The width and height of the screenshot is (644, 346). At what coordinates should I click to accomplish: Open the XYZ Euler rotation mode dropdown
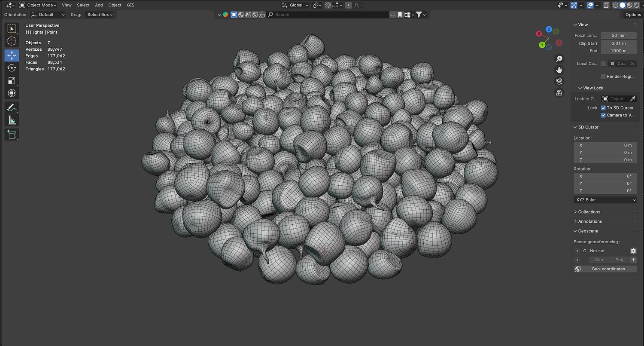(605, 200)
